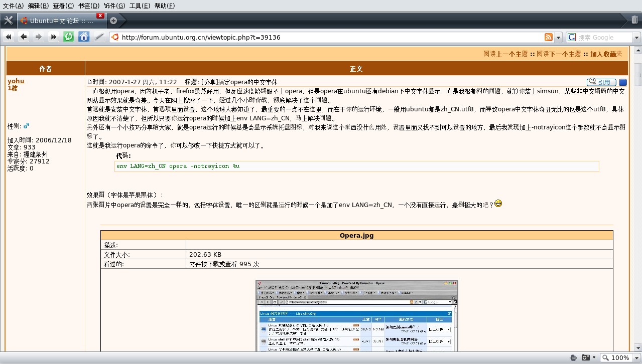Viewport: 642px width, 364px height.
Task: Click the Opera.jpg attachment title
Action: click(x=357, y=235)
